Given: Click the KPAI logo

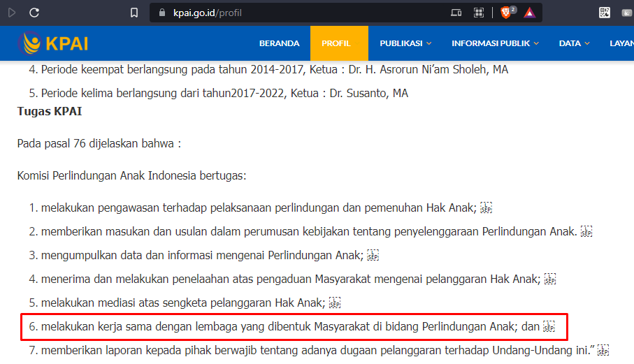Looking at the screenshot, I should point(53,43).
